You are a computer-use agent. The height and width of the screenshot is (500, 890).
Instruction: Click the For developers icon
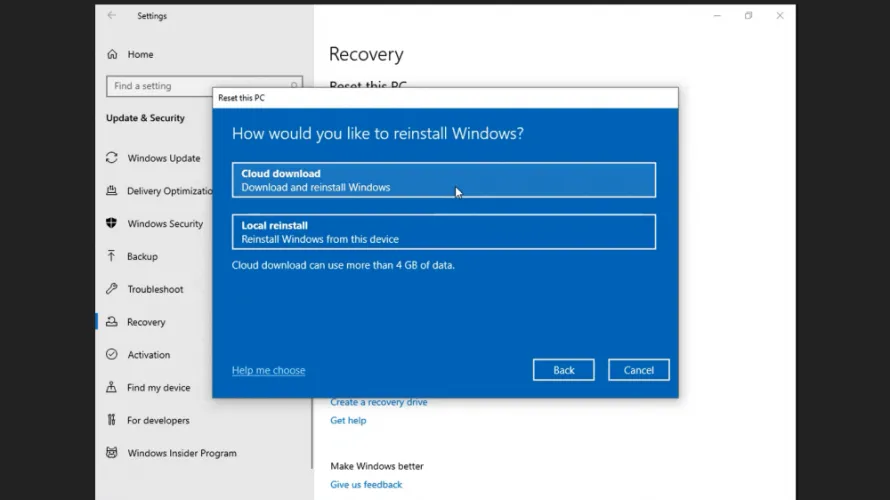(112, 421)
